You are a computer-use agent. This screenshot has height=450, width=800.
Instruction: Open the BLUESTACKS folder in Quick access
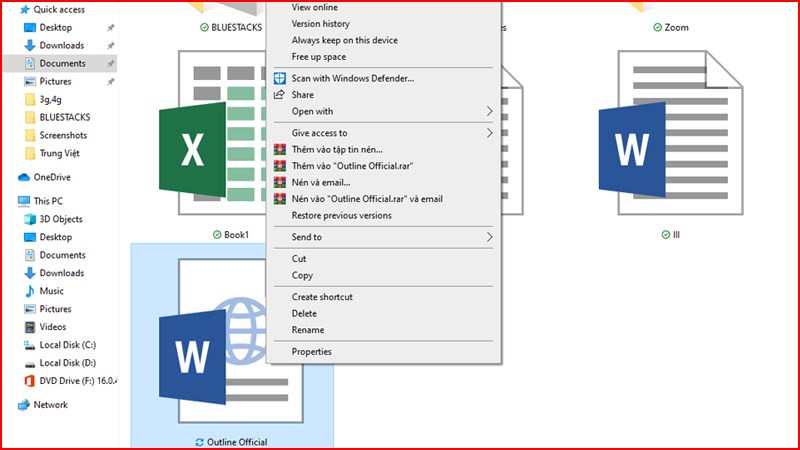click(x=64, y=117)
